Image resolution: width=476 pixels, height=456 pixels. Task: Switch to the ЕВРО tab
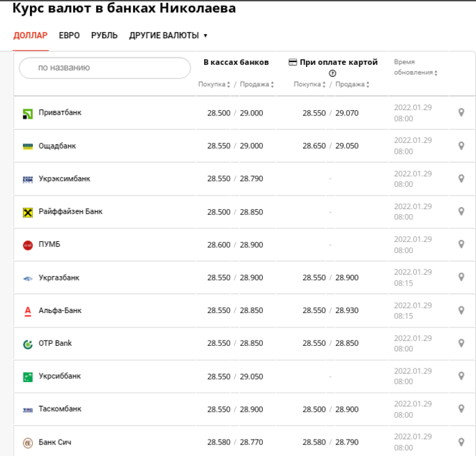(69, 36)
